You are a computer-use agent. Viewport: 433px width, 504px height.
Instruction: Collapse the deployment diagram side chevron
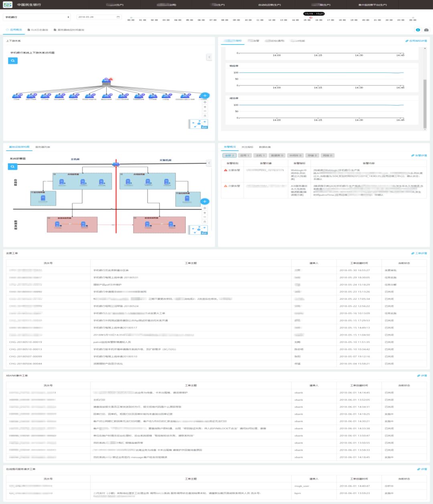[x=209, y=163]
